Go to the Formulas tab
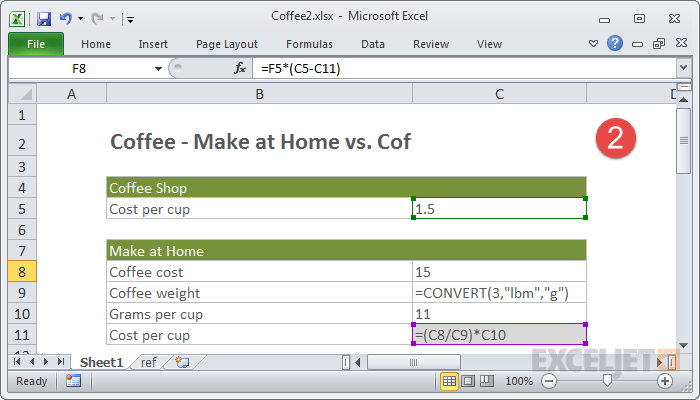Viewport: 700px width, 400px height. coord(309,44)
